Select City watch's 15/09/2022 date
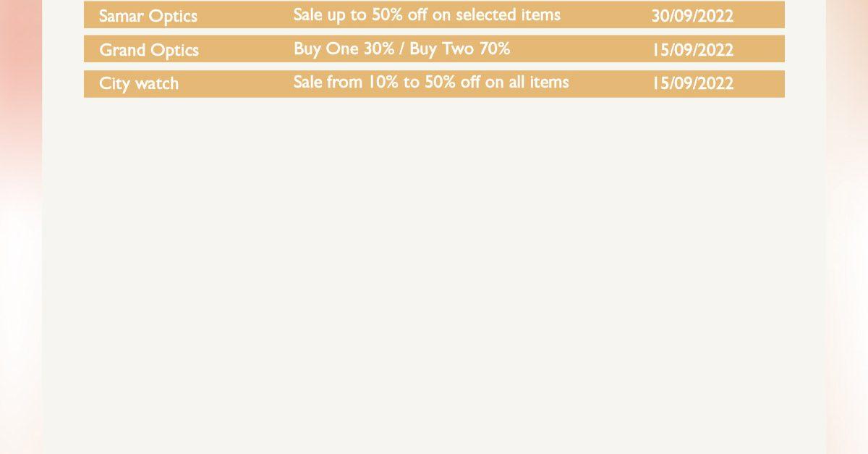Viewport: 868px width, 454px height. 692,83
